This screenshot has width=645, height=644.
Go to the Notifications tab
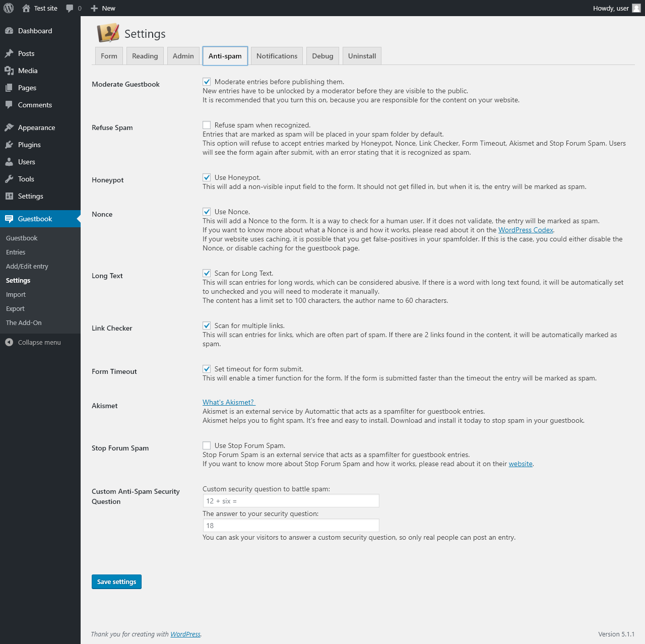pyautogui.click(x=277, y=56)
